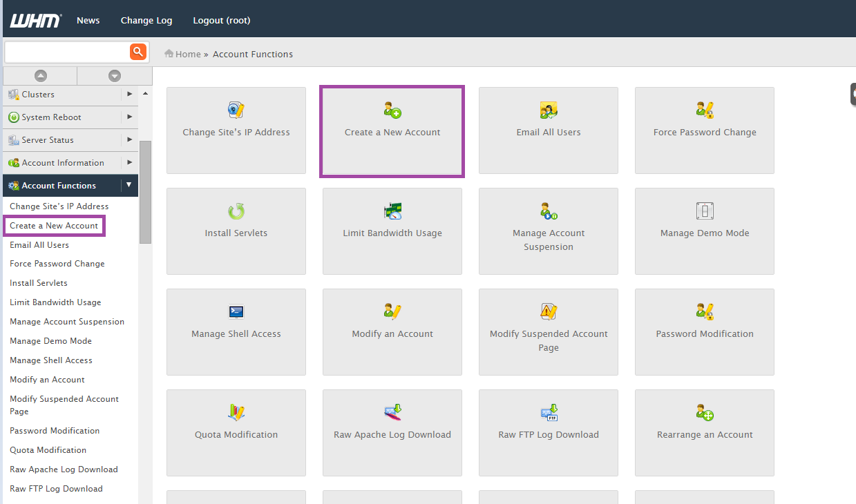The width and height of the screenshot is (856, 504).
Task: Expand the Clusters sidebar section
Action: click(129, 94)
